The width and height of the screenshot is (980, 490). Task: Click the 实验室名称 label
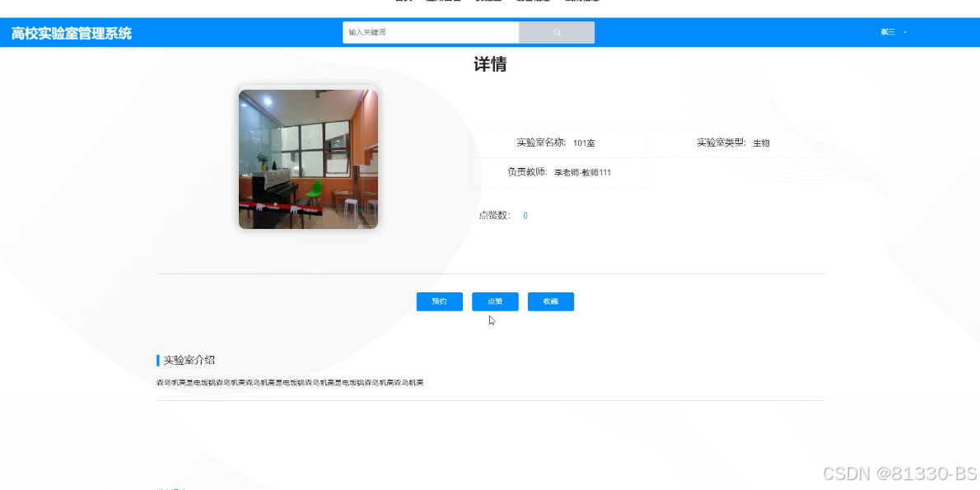pyautogui.click(x=540, y=142)
